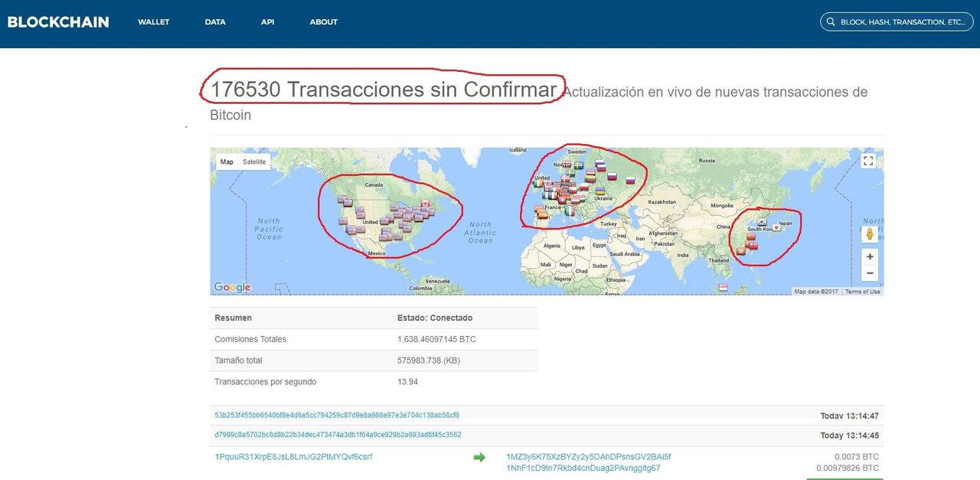Click the 575983.738 (KB) size value
This screenshot has width=980, height=480.
pos(428,361)
